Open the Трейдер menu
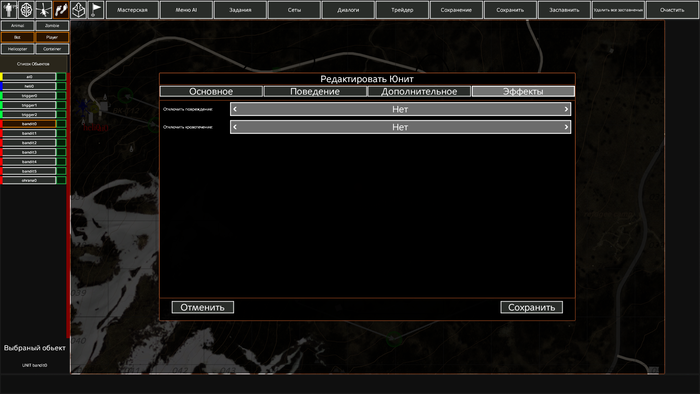 pyautogui.click(x=402, y=10)
